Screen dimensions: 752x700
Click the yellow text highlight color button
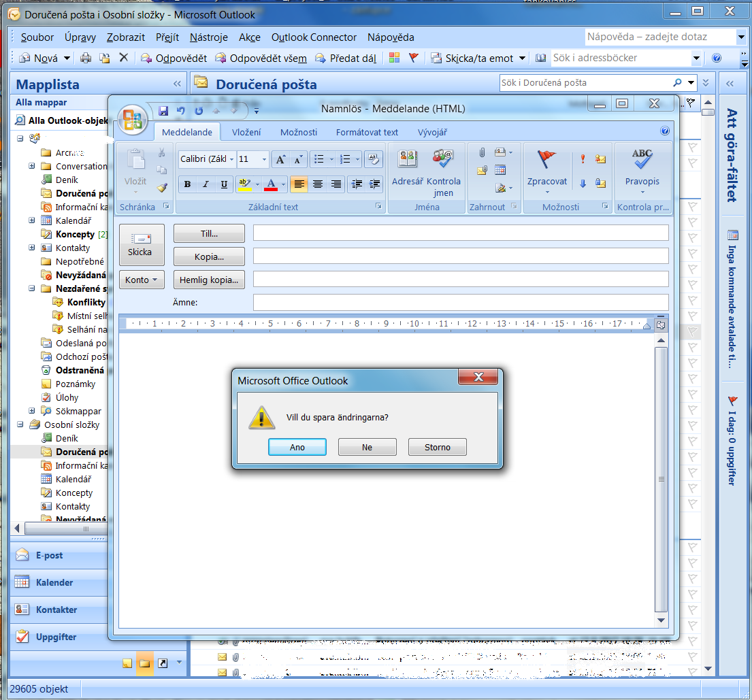click(x=244, y=184)
